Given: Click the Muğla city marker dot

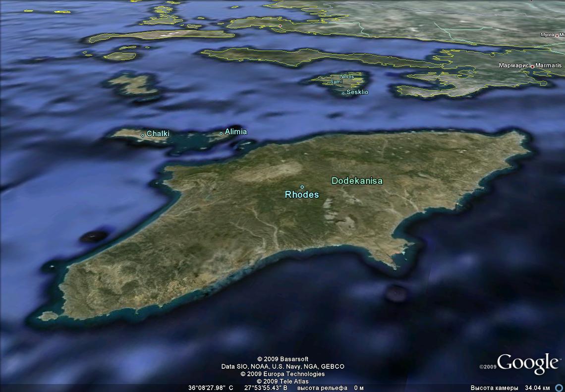Looking at the screenshot, I should [x=558, y=35].
